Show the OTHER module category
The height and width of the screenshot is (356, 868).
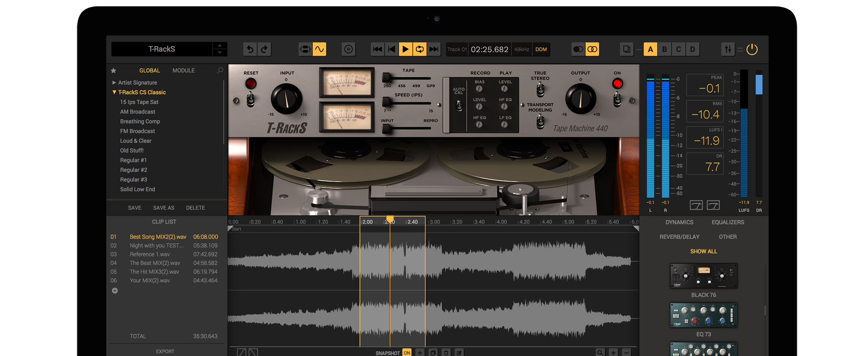coord(728,237)
